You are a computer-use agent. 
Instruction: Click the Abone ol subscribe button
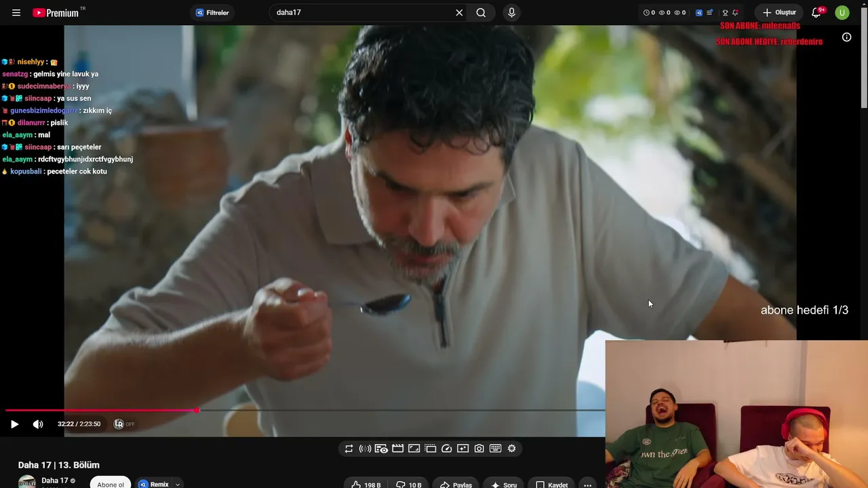111,483
